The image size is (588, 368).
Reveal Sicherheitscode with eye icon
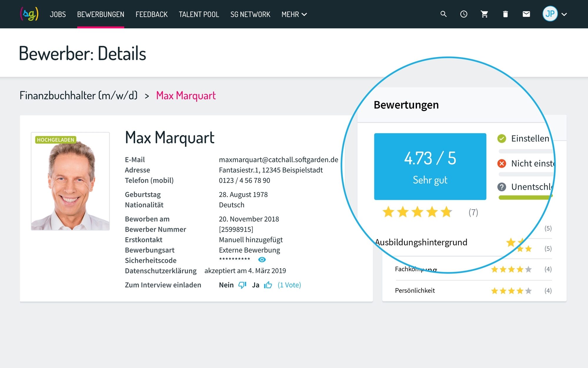(x=262, y=260)
